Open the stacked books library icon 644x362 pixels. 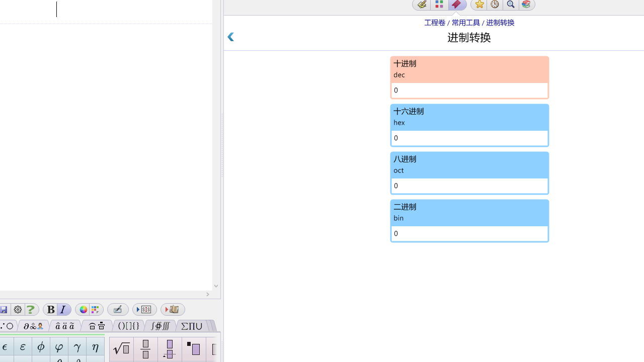(526, 5)
